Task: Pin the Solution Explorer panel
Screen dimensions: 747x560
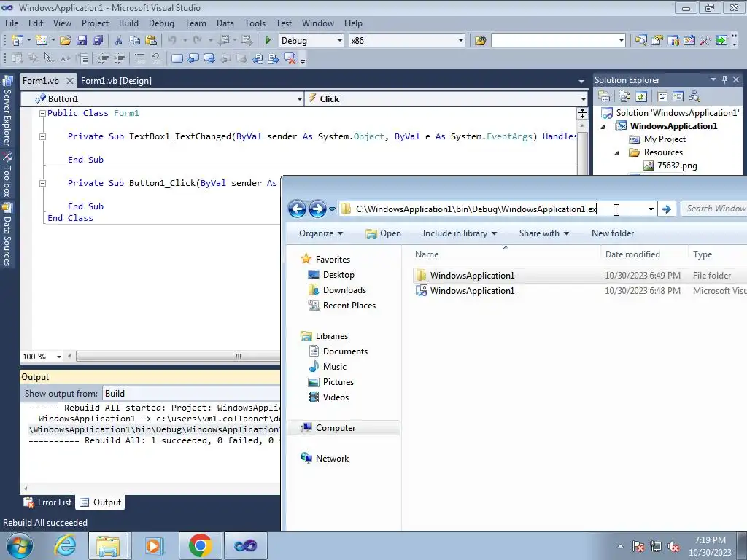Action: tap(724, 80)
